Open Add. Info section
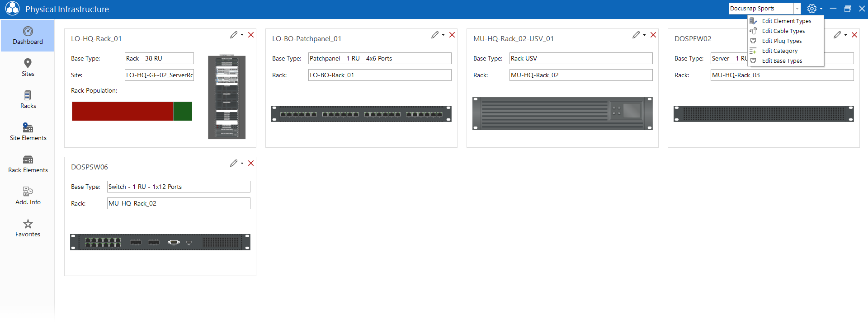The width and height of the screenshot is (868, 333). tap(28, 196)
